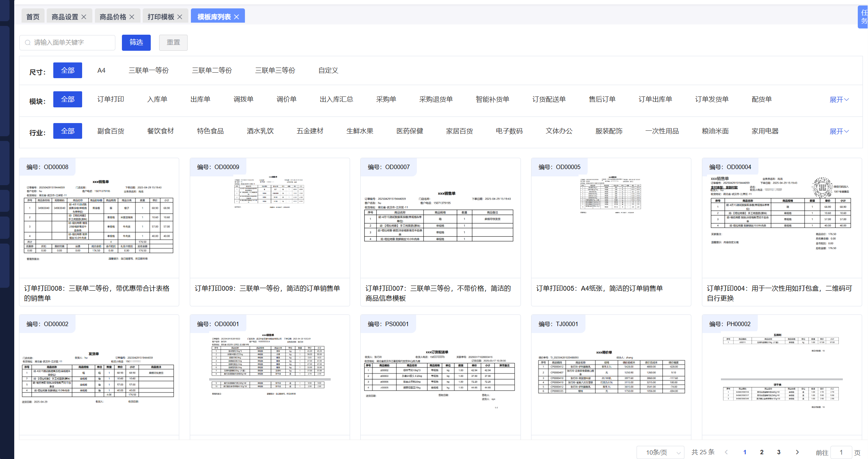Close the 模板库列表 tab with its X icon
Image resolution: width=868 pixels, height=459 pixels.
point(237,17)
